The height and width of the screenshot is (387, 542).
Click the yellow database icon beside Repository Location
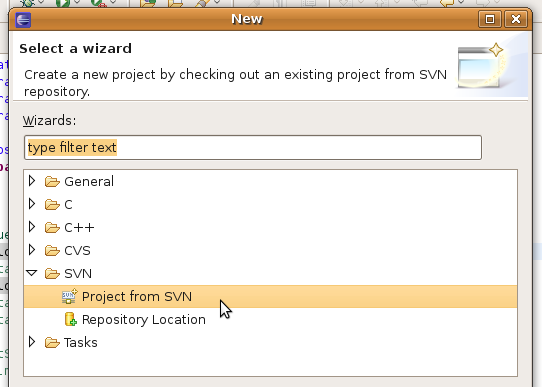click(x=71, y=319)
